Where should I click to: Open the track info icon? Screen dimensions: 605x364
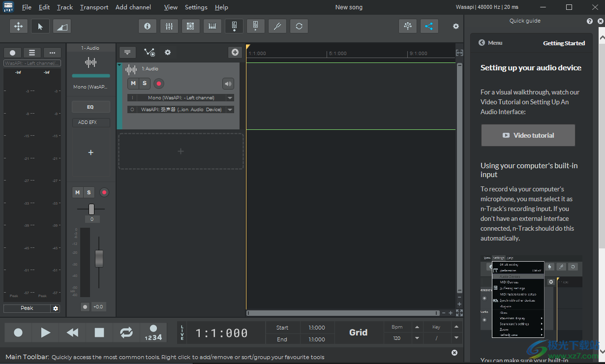click(x=147, y=26)
